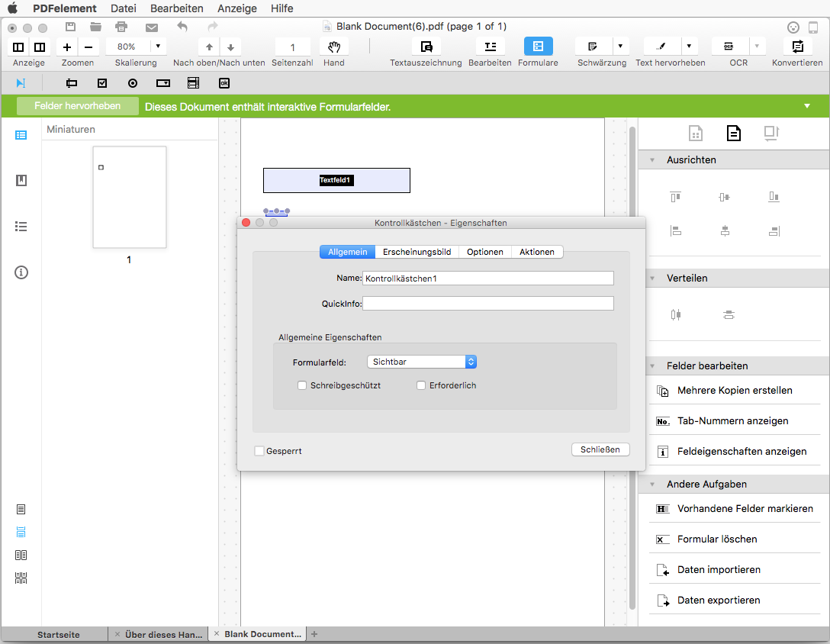The width and height of the screenshot is (830, 644).
Task: Click Vorhandene Felder markieren
Action: point(735,508)
